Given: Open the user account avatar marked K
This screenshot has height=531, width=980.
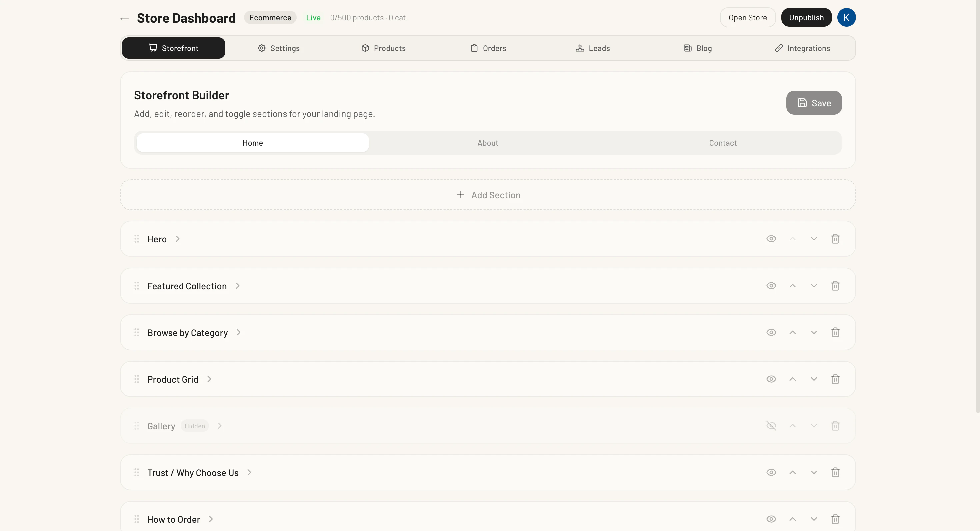Looking at the screenshot, I should pos(846,17).
